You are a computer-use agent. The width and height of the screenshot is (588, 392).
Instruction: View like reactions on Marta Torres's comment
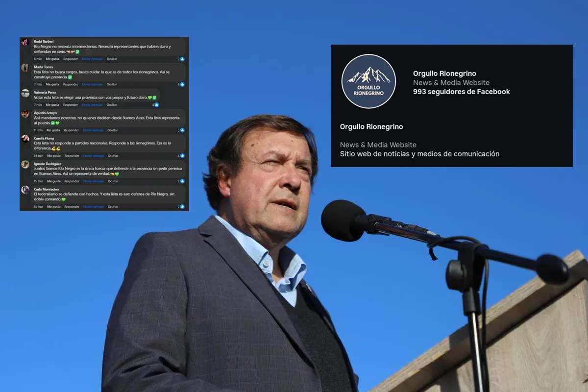(x=181, y=84)
